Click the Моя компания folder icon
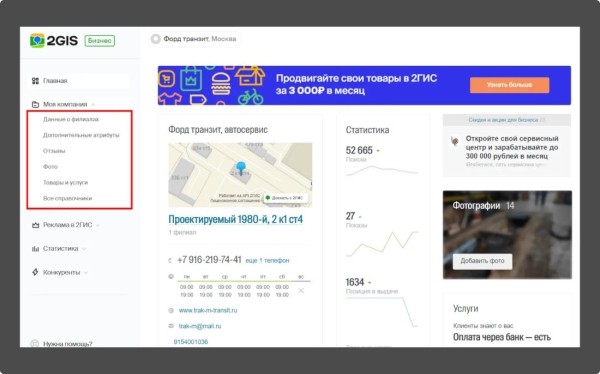The width and height of the screenshot is (600, 374). pyautogui.click(x=35, y=104)
